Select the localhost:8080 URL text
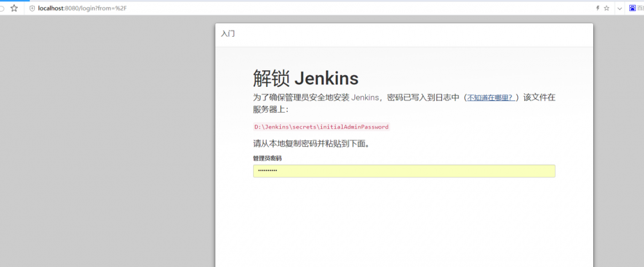This screenshot has width=644, height=267. click(82, 8)
